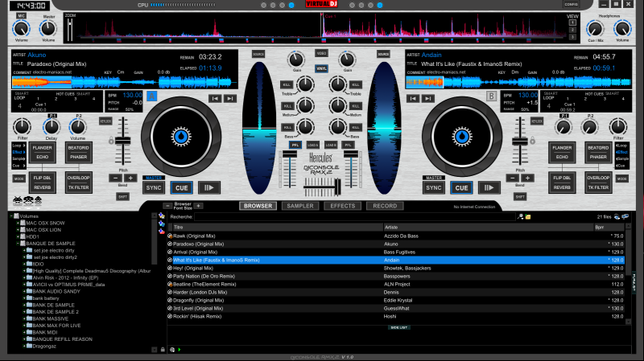The image size is (644, 361).
Task: Jump to previous track on deck B
Action: [413, 98]
